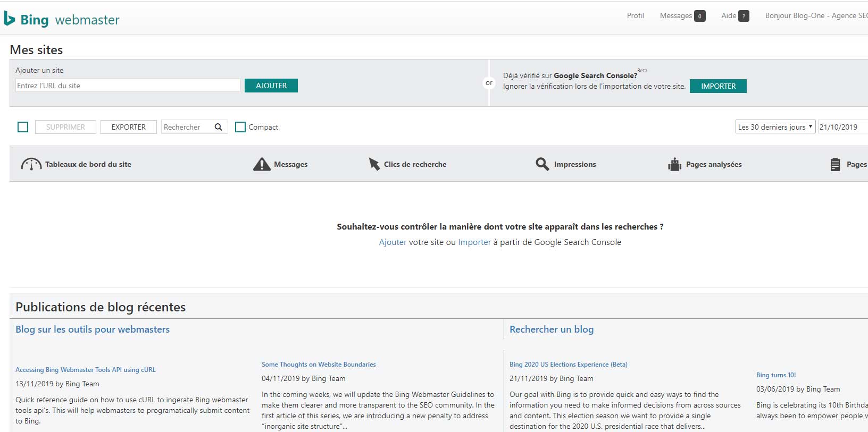Tick the select-all sites checkbox

click(23, 127)
